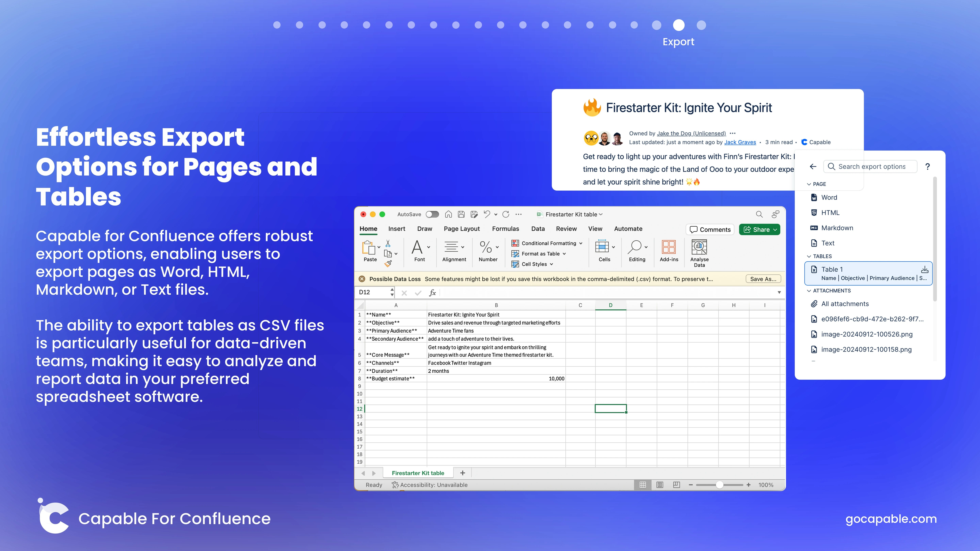Click the Comments button
The width and height of the screenshot is (980, 551).
point(710,230)
